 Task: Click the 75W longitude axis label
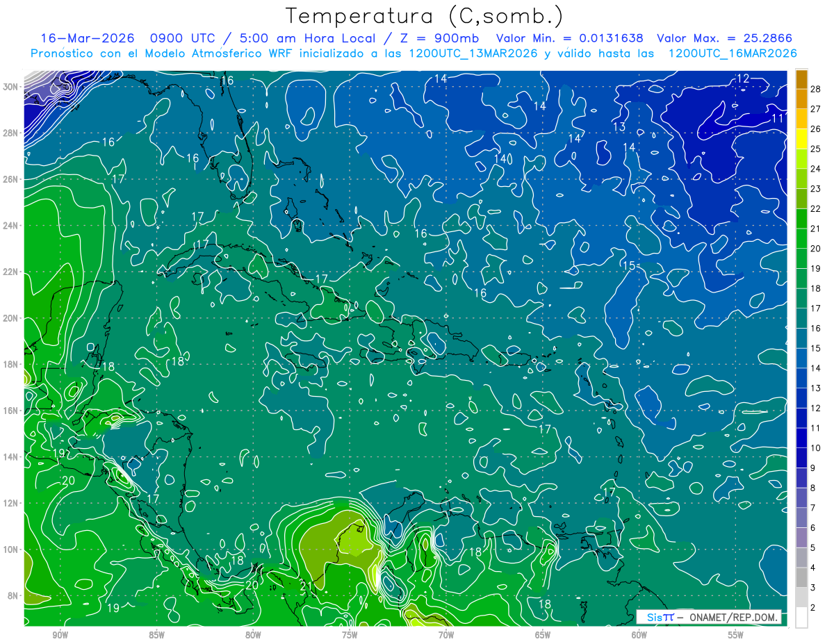pyautogui.click(x=350, y=635)
